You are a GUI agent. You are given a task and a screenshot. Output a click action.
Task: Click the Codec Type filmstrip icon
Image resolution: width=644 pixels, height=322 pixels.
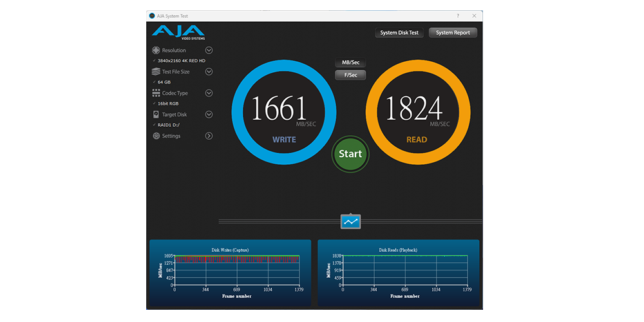pos(156,93)
